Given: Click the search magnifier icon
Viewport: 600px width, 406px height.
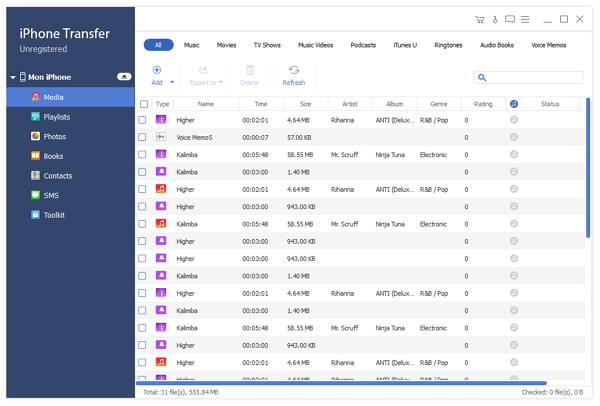Looking at the screenshot, I should [482, 78].
